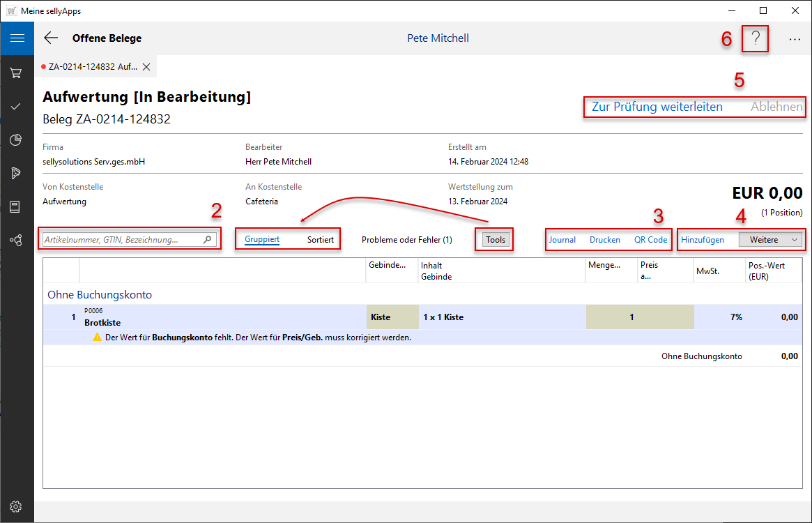Switch to the Gruppiert view

click(x=262, y=239)
